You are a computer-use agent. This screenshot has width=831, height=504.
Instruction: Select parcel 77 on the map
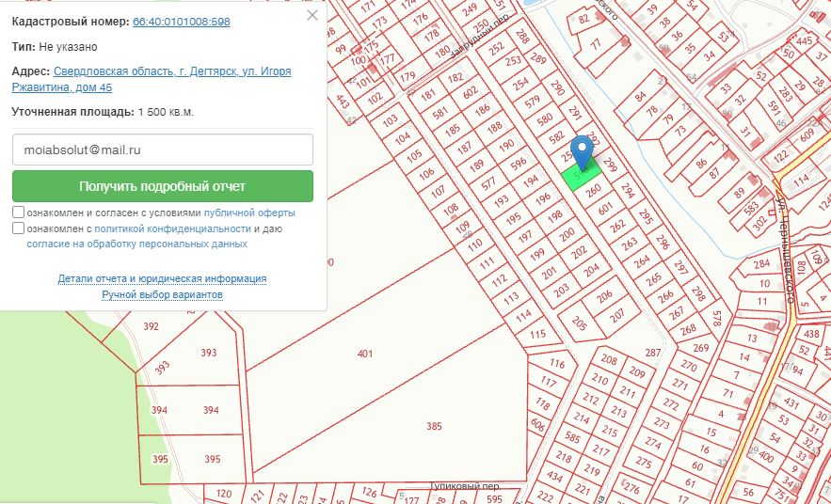(x=597, y=44)
